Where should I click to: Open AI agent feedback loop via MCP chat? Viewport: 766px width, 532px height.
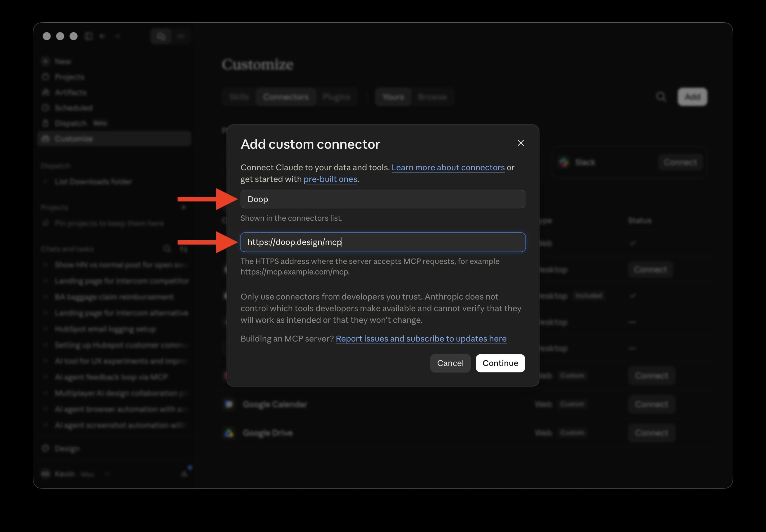click(114, 377)
